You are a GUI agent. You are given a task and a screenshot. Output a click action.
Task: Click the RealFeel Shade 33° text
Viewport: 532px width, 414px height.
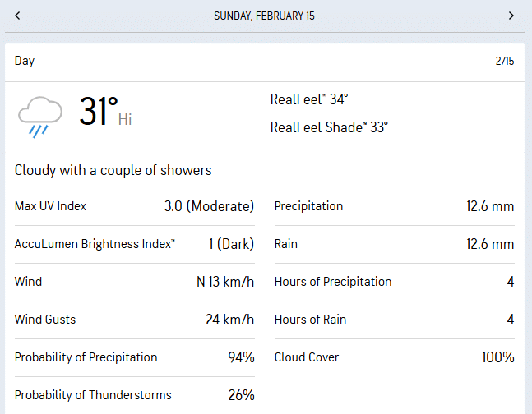pos(329,127)
